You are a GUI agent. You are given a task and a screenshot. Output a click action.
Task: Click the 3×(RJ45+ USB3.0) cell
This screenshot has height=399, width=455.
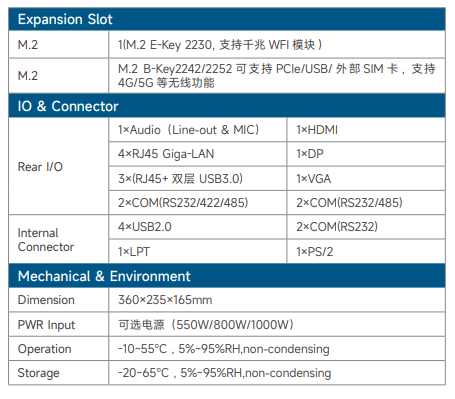[x=198, y=179]
